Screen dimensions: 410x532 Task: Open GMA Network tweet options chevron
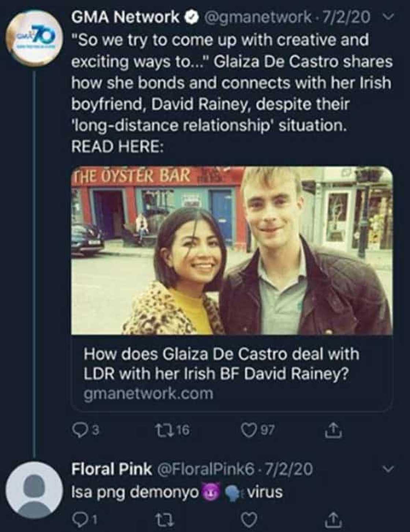point(389,17)
